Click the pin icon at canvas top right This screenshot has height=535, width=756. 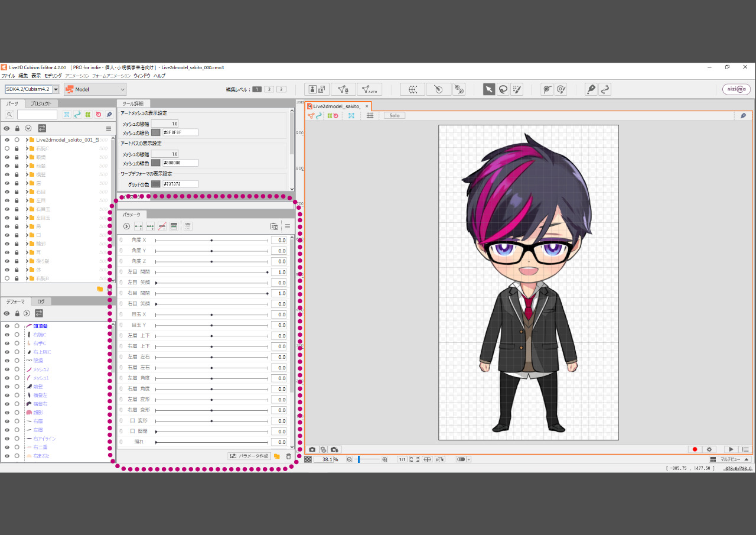tap(743, 116)
